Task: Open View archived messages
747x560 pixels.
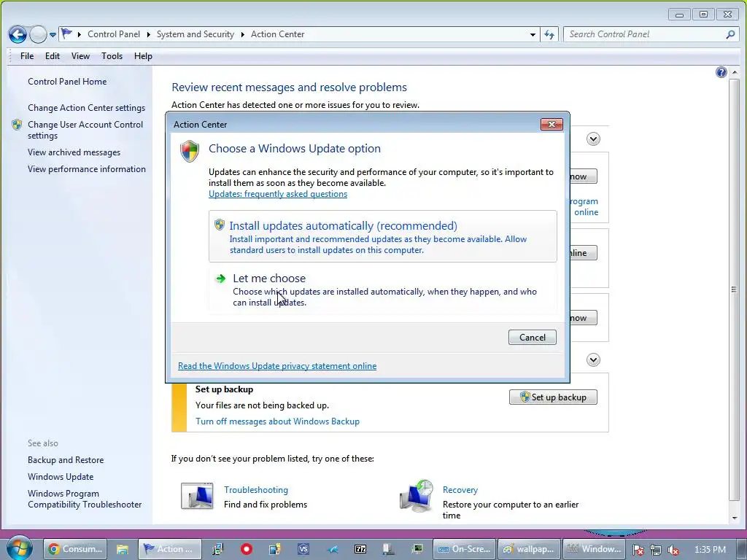Action: coord(74,152)
